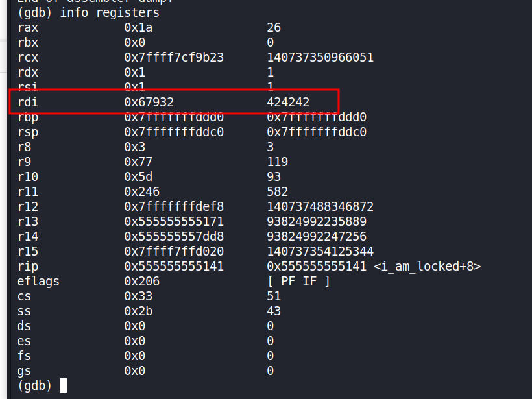Click the r12 decimal value 140737488346872
Screen dimensions: 532x399
click(x=320, y=207)
